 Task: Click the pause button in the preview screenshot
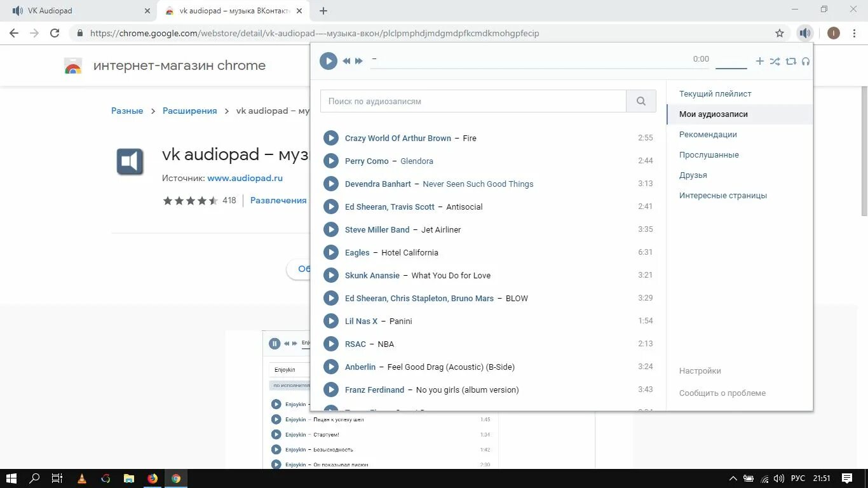click(x=275, y=344)
